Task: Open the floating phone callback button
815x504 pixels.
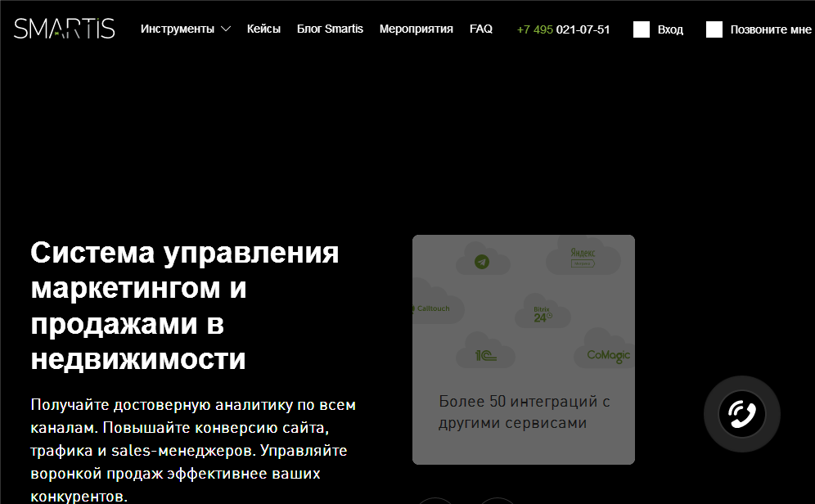Action: coord(741,414)
